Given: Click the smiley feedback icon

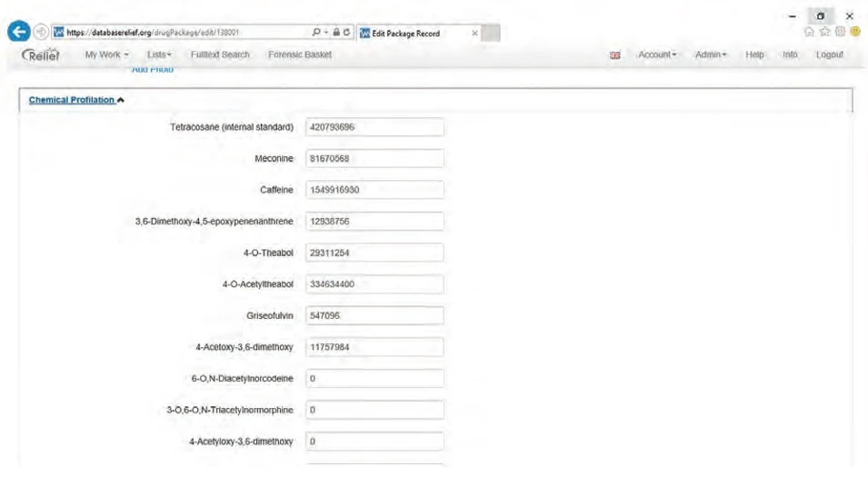Looking at the screenshot, I should pos(854,33).
